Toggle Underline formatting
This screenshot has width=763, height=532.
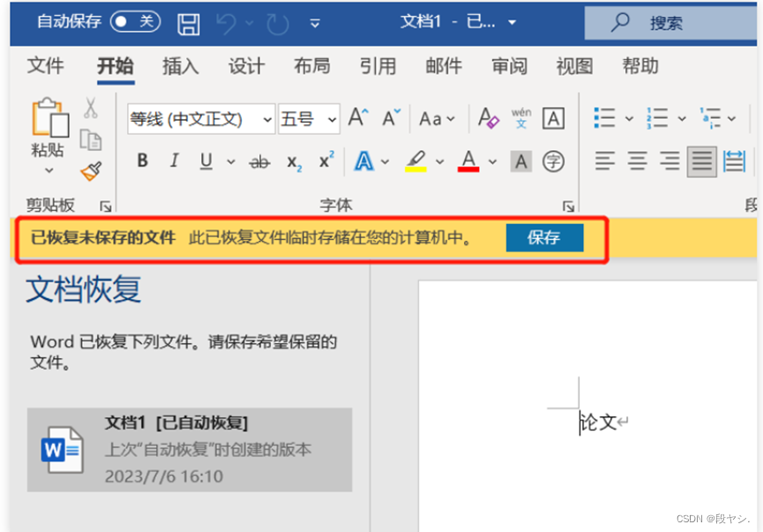206,161
